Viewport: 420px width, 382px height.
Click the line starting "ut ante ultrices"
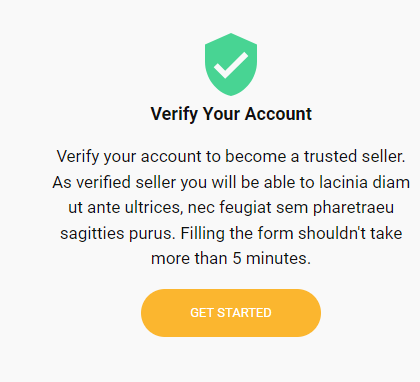pos(231,208)
